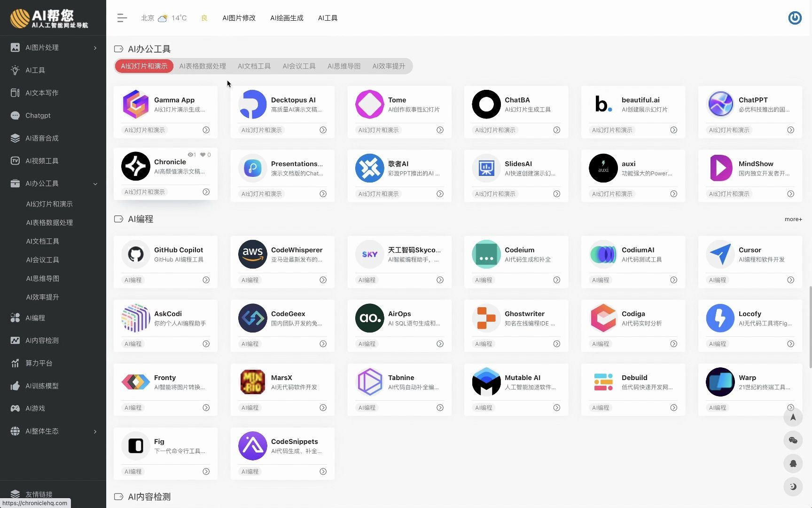This screenshot has width=812, height=508.
Task: Switch to the AI效率提升 tab
Action: point(389,66)
